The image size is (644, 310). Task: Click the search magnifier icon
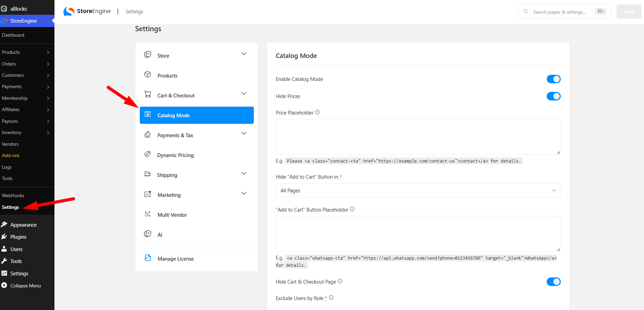coord(526,11)
